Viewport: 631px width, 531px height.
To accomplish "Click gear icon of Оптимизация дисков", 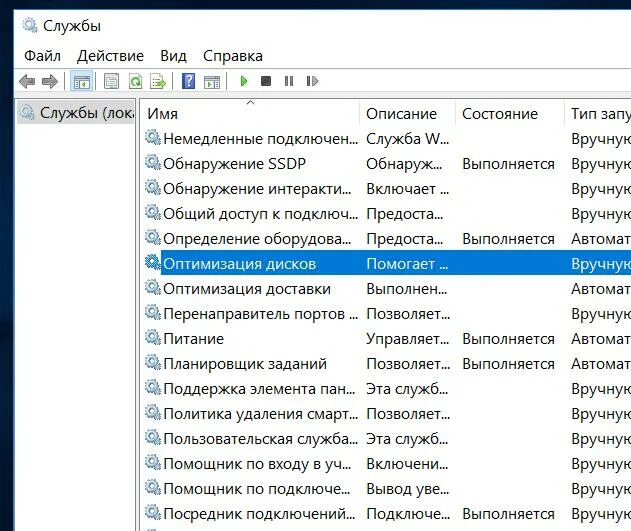I will click(153, 263).
